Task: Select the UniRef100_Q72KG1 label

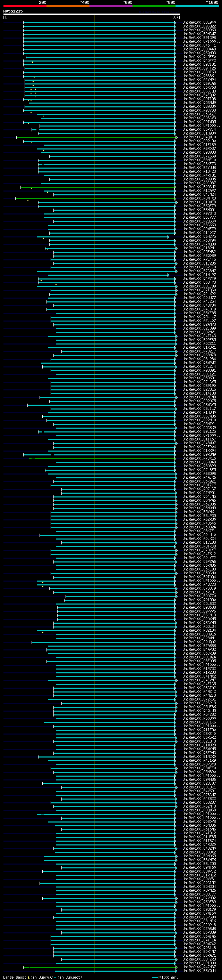Action: click(199, 699)
